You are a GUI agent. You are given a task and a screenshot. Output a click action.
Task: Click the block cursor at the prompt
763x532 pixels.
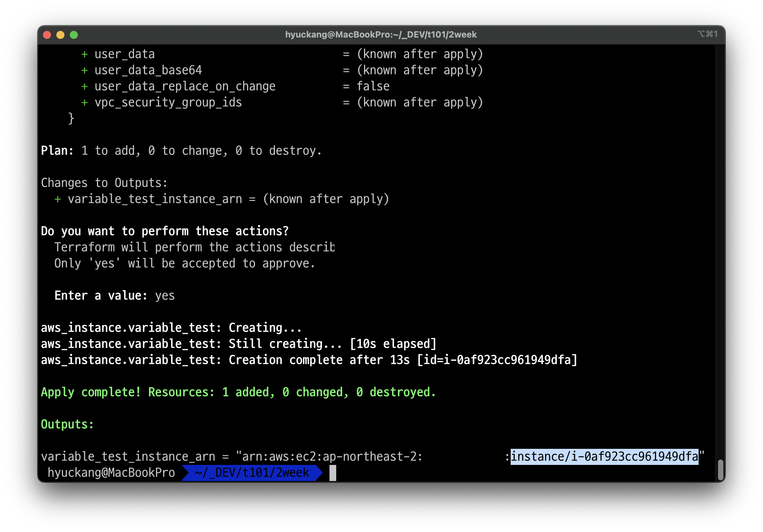click(333, 473)
